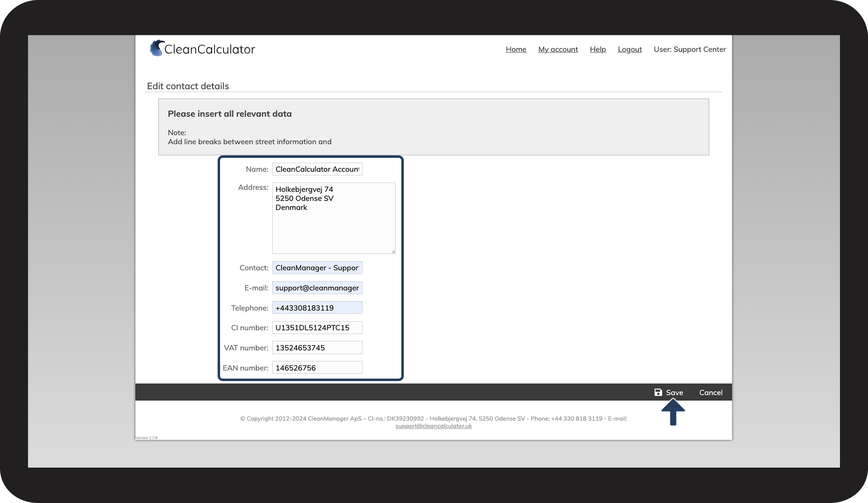Click the CleanCalculator brand name text
Screen dimensions: 868x503
click(210, 49)
